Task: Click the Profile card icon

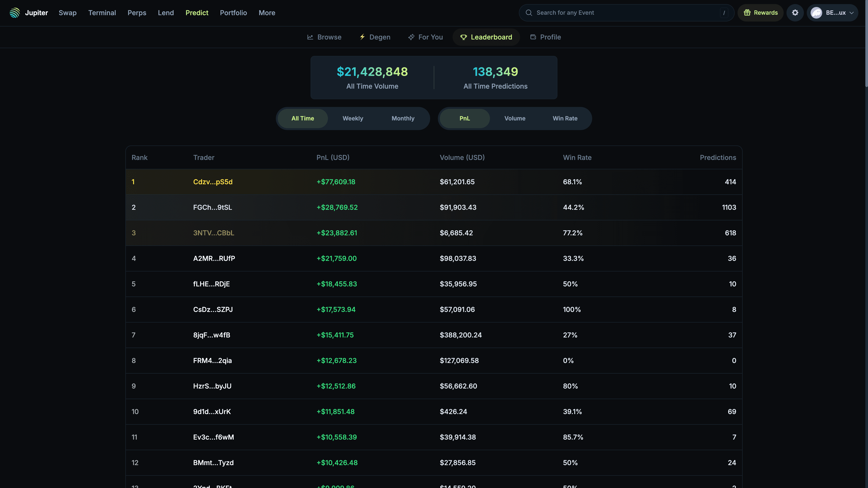Action: pyautogui.click(x=533, y=37)
